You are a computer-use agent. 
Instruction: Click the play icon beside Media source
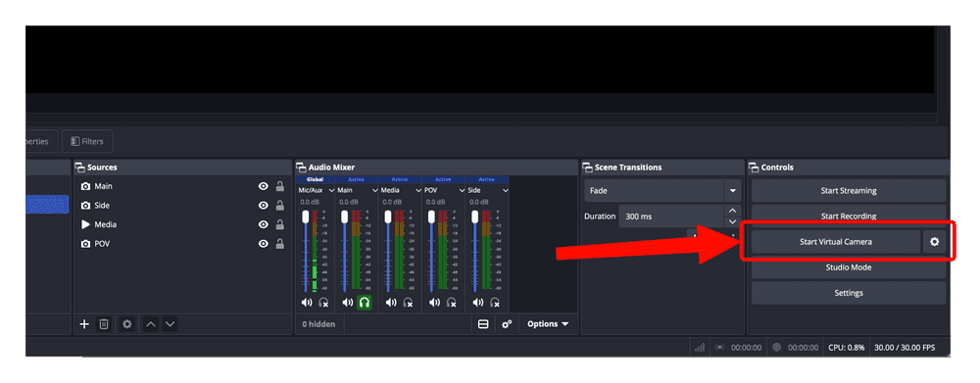85,224
